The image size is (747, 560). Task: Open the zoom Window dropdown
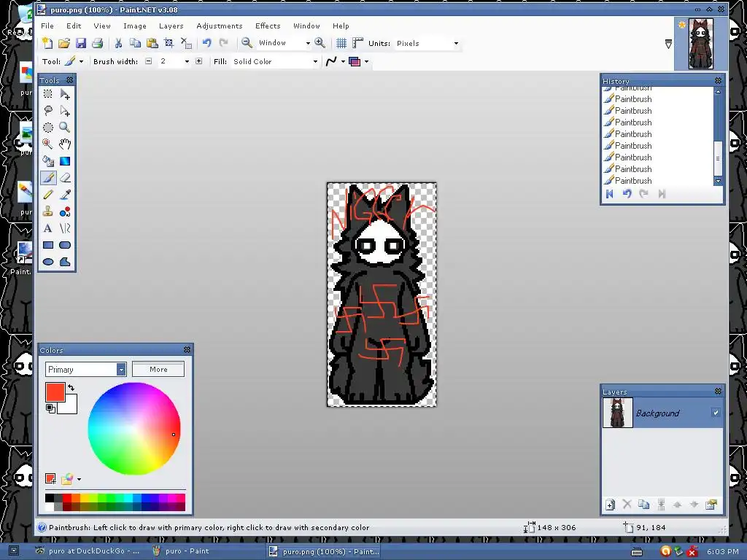[x=308, y=43]
